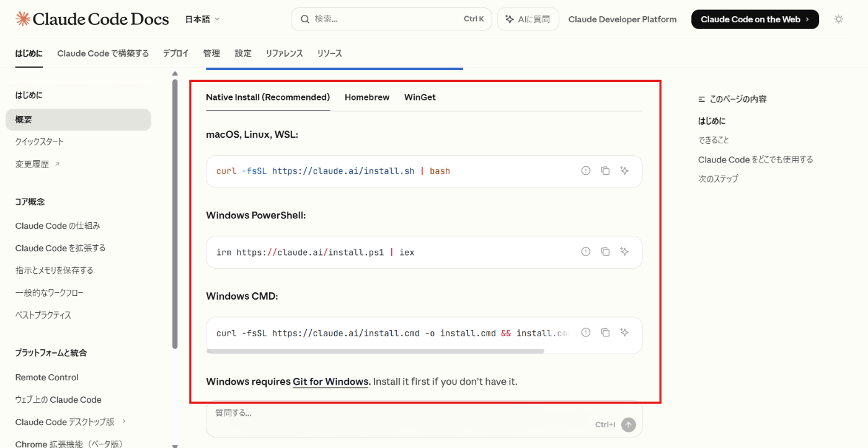Click the send arrow button in the question box
The image size is (868, 448).
coord(629,424)
